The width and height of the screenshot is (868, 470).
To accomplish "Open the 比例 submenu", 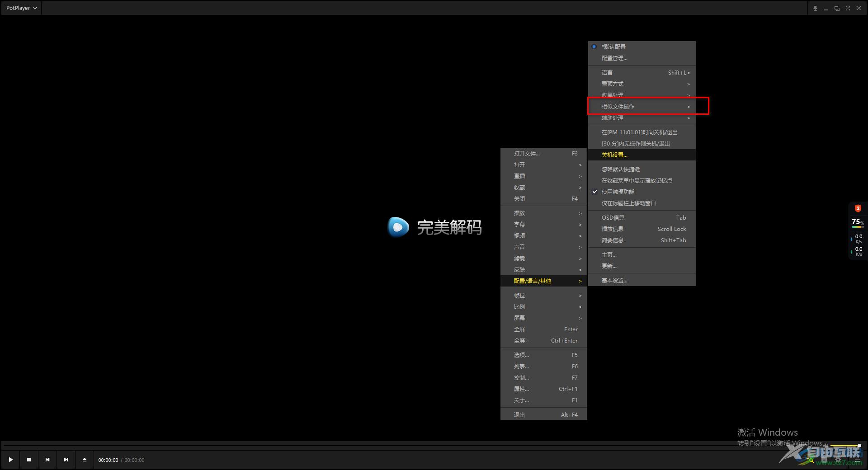I will 543,306.
